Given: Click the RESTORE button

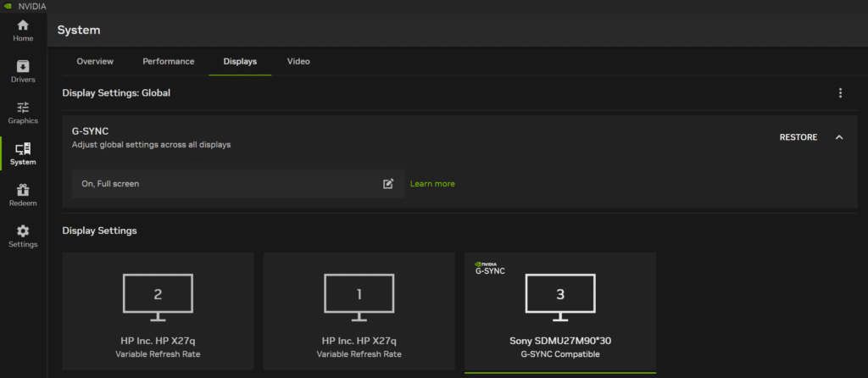Looking at the screenshot, I should click(798, 137).
